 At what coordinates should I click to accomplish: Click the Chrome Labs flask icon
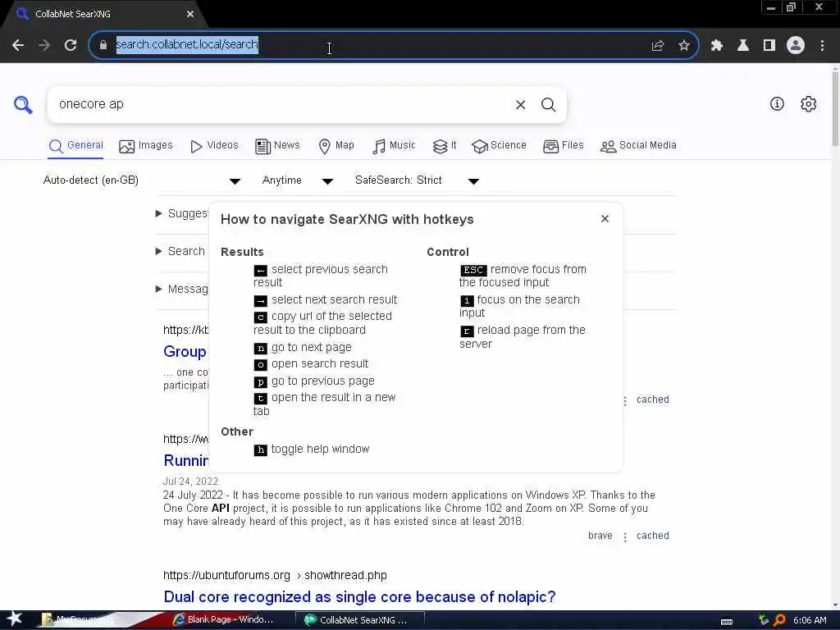point(743,46)
